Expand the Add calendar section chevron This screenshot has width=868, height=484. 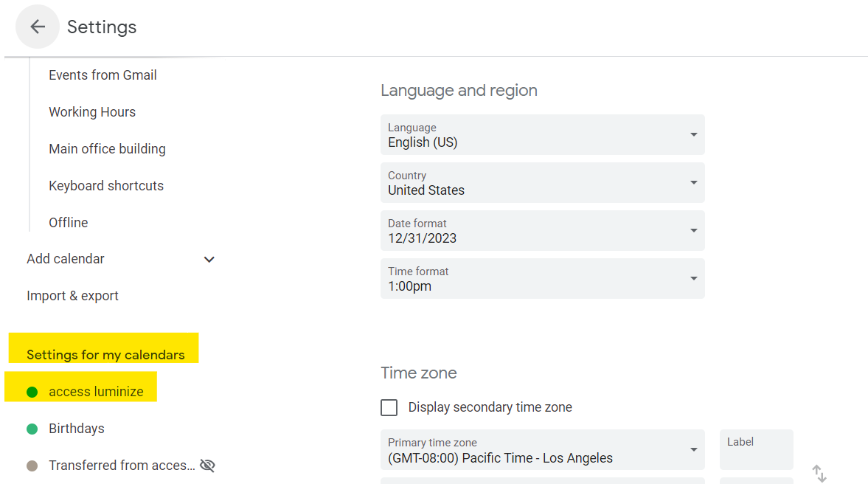click(209, 260)
